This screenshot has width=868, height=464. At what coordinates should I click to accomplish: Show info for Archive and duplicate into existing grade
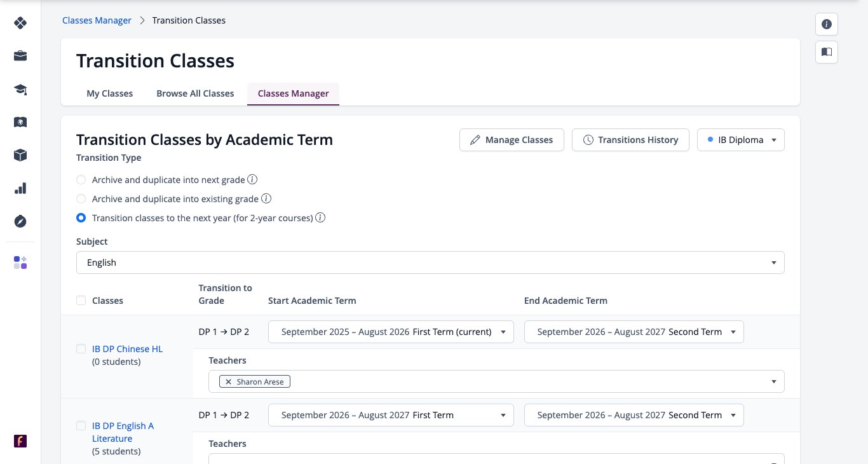point(267,198)
